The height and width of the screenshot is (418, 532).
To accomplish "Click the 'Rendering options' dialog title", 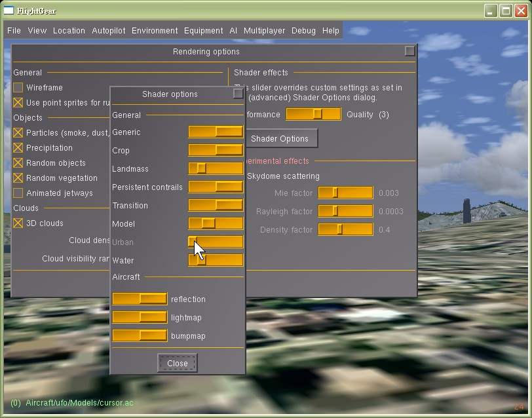I will 206,52.
